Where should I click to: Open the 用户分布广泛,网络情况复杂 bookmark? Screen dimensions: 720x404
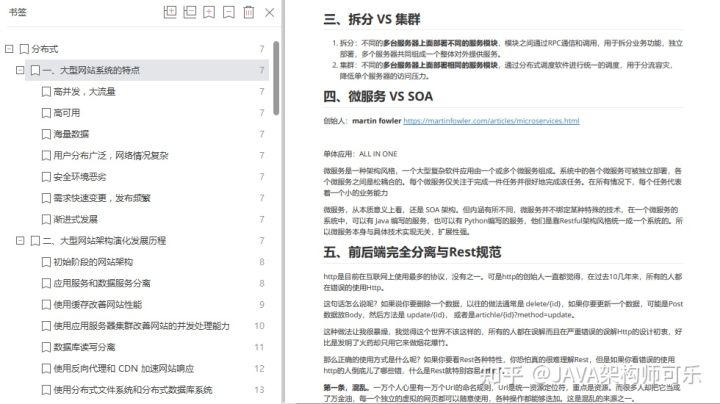(111, 156)
